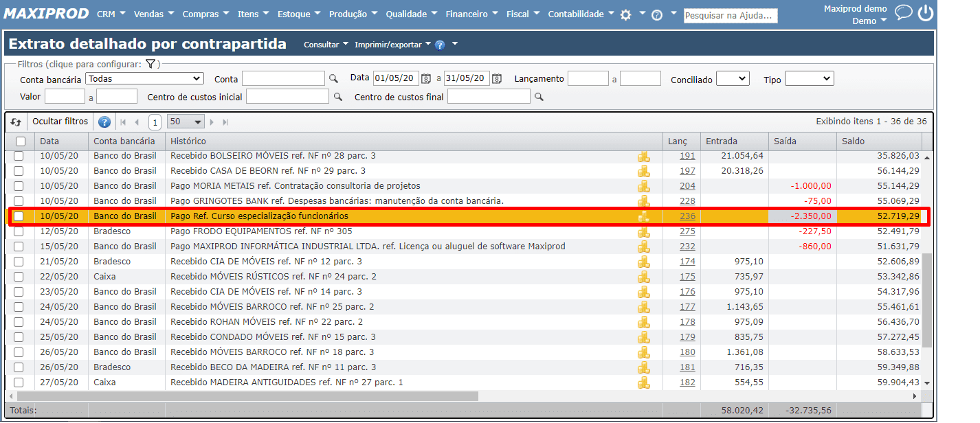980x423 pixels.
Task: Click coins icon in BOLSEIRO MÓVEIS row
Action: coord(643,156)
